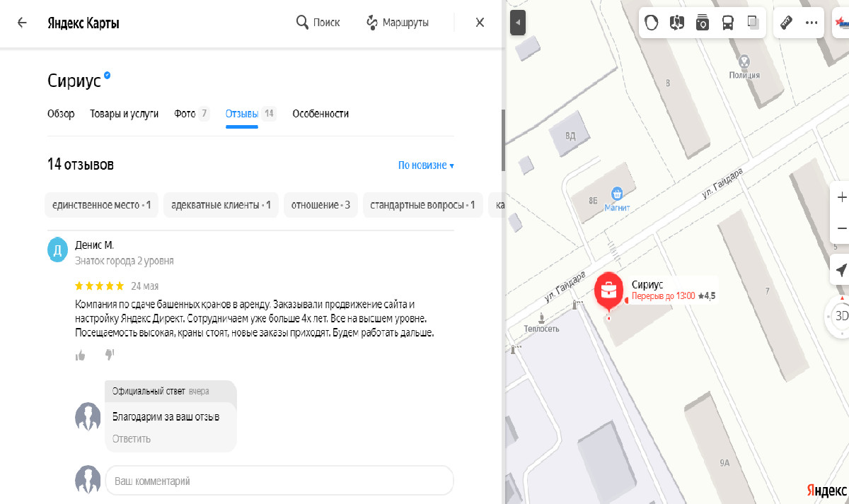Zoom in the map with plus
The width and height of the screenshot is (849, 504).
[x=841, y=197]
